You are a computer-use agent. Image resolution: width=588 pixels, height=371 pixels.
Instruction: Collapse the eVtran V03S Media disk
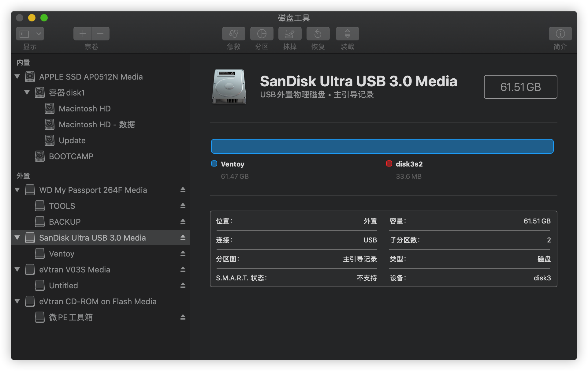(x=17, y=269)
